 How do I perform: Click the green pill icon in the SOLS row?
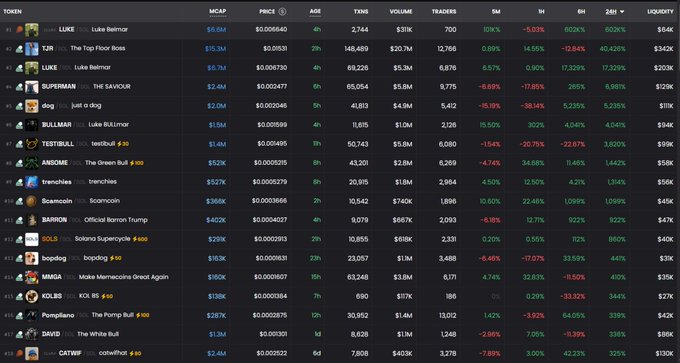[x=19, y=240]
